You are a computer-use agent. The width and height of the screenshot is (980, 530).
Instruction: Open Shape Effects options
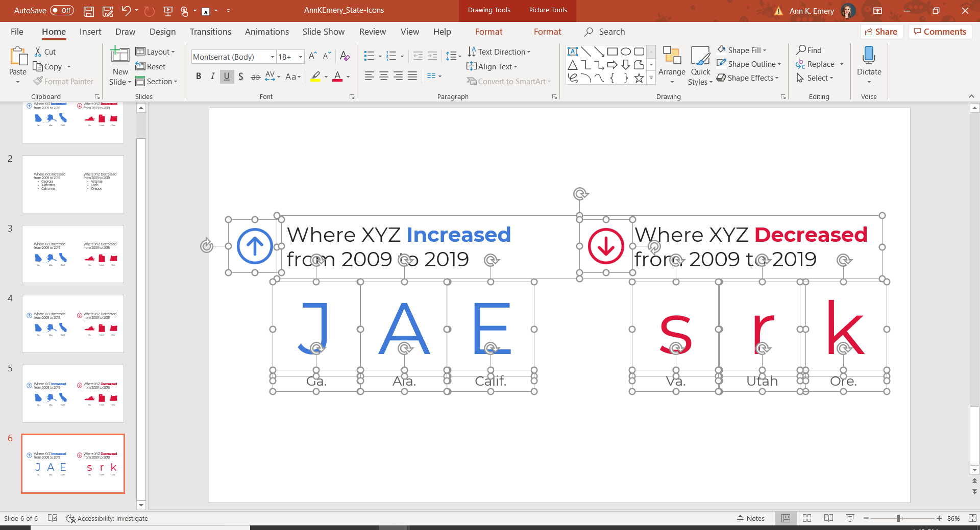[x=748, y=78]
